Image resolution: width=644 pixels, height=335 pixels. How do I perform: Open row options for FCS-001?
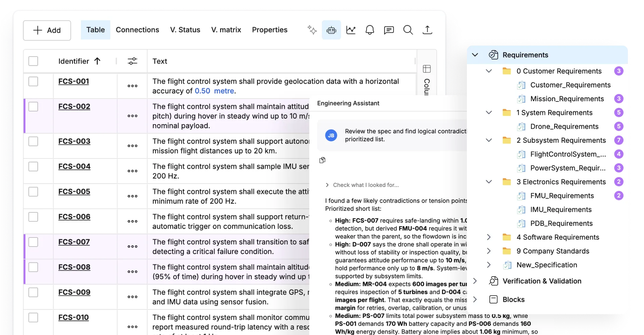click(132, 86)
